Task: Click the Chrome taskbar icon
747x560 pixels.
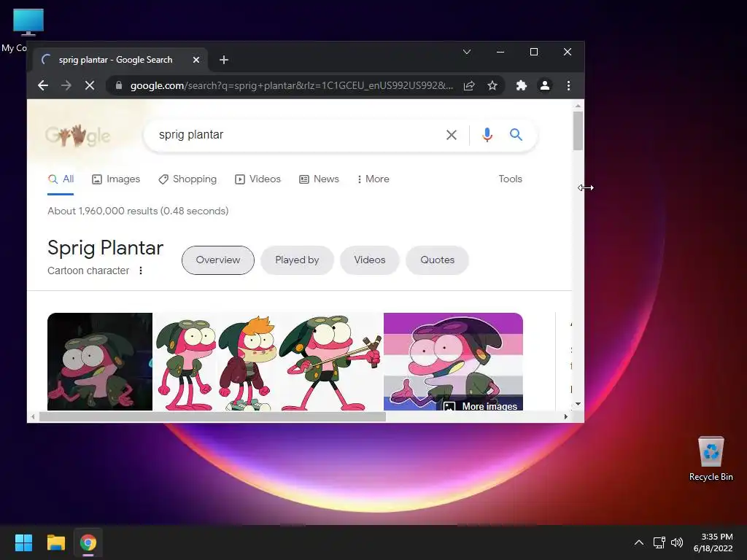Action: [88, 542]
